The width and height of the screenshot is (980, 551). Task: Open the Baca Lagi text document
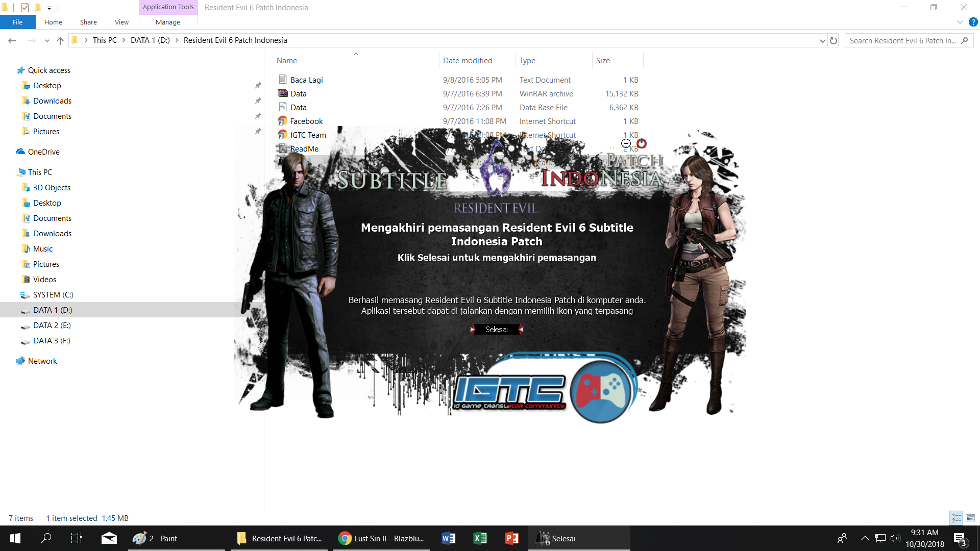(306, 80)
